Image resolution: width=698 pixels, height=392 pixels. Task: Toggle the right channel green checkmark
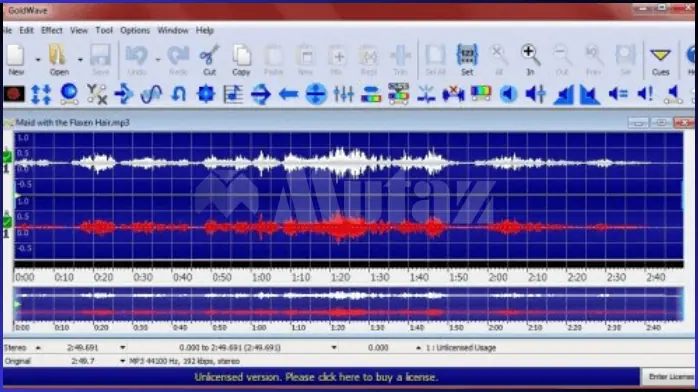7,222
